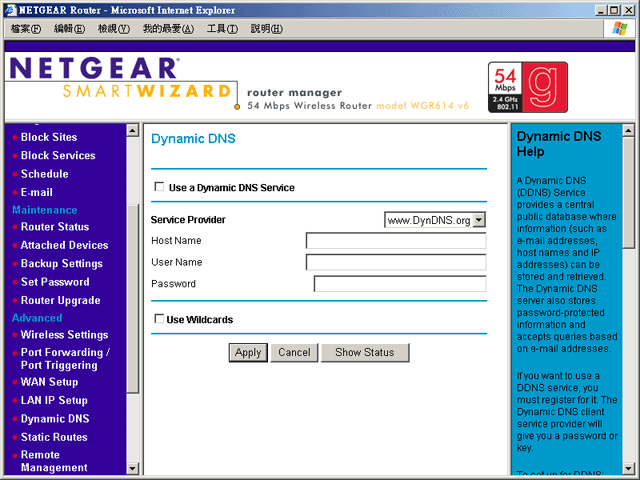
Task: Click the 54 Mbps g badge logo
Action: pos(527,87)
